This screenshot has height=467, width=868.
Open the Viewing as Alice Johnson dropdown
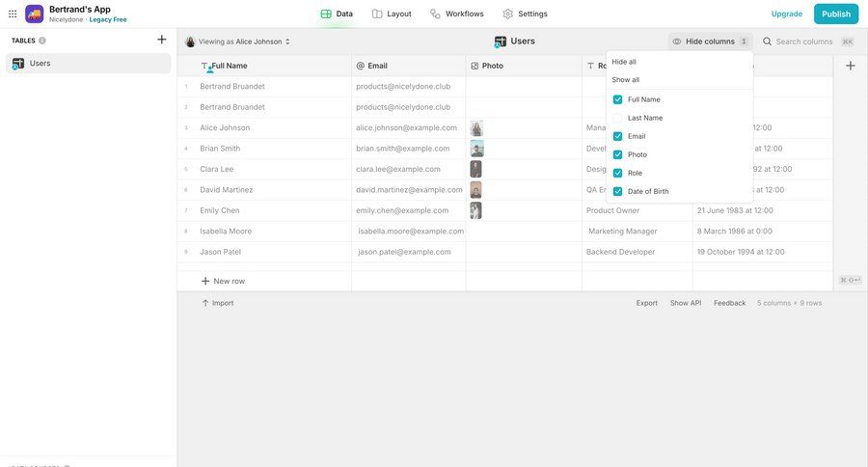tap(237, 41)
